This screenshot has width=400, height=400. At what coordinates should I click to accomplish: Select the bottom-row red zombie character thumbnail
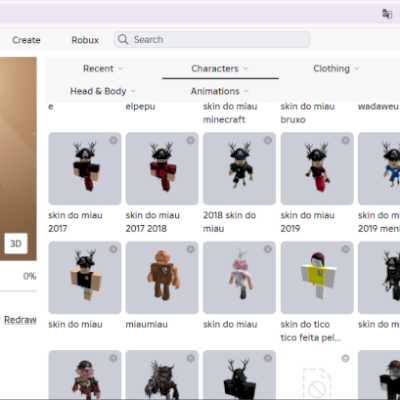coord(85,375)
